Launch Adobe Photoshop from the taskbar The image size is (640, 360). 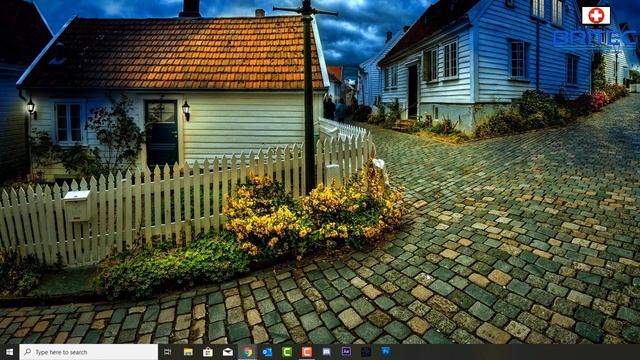tap(386, 352)
